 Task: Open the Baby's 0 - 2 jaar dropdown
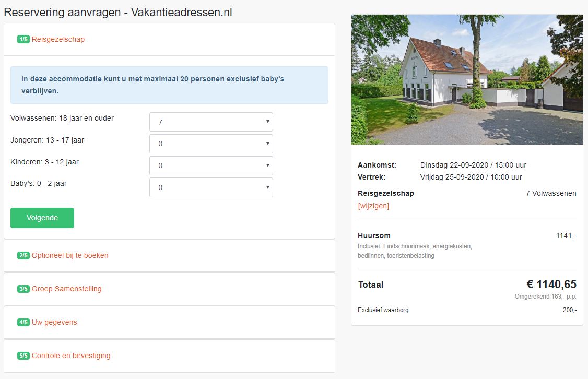(211, 187)
